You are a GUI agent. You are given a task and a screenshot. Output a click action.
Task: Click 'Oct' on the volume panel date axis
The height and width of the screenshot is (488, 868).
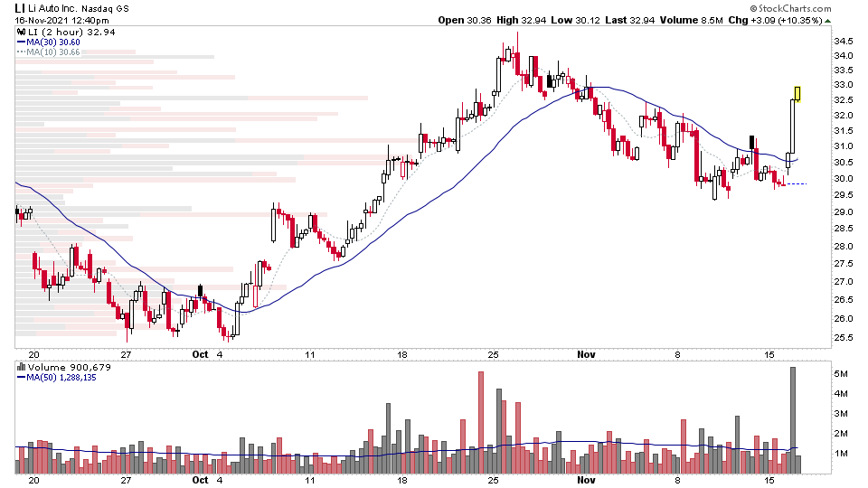200,480
